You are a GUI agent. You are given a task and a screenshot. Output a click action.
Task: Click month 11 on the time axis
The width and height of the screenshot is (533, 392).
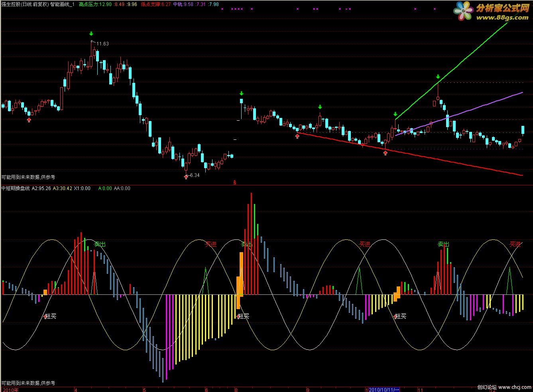pyautogui.click(x=420, y=389)
